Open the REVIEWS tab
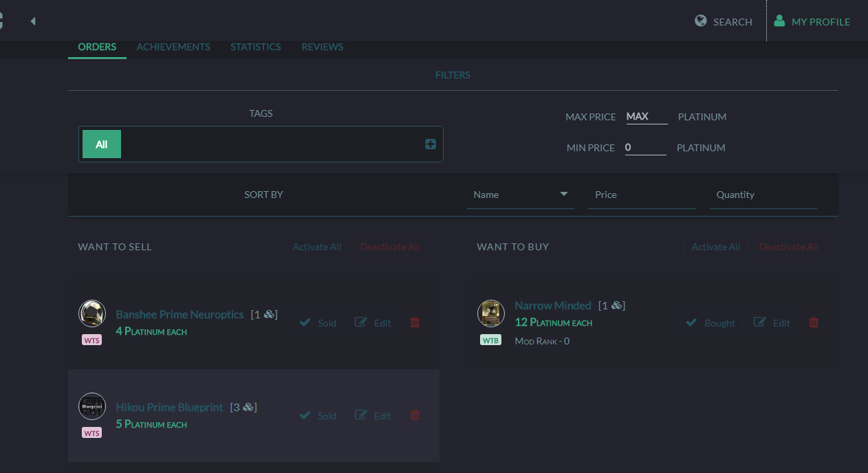Viewport: 868px width, 473px height. (322, 47)
